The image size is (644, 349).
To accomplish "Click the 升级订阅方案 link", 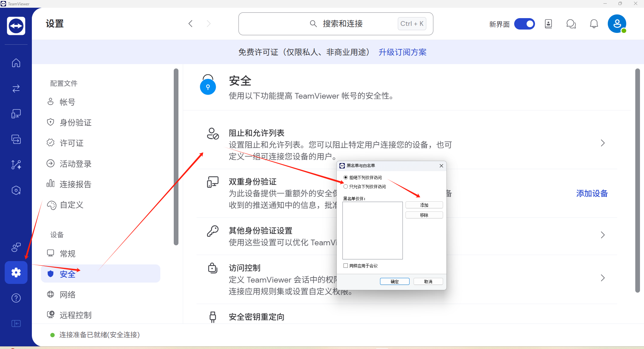I will pos(402,52).
